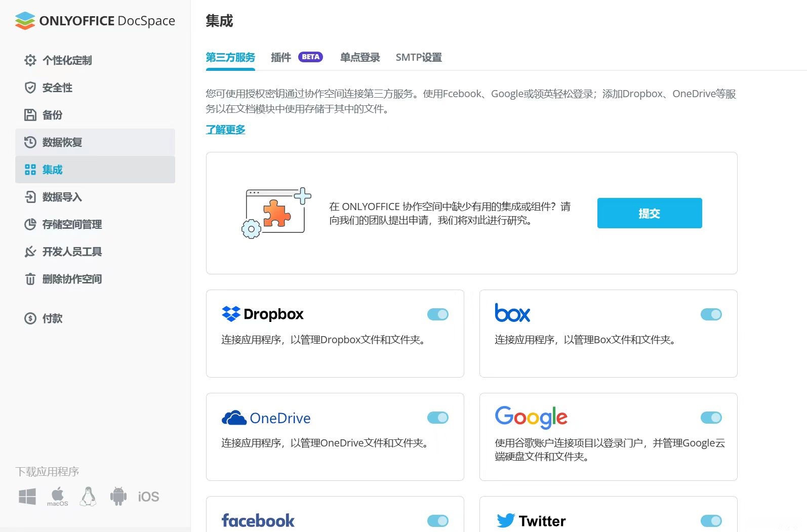Toggle the Box integration switch
Viewport: 807px width, 532px height.
[711, 314]
